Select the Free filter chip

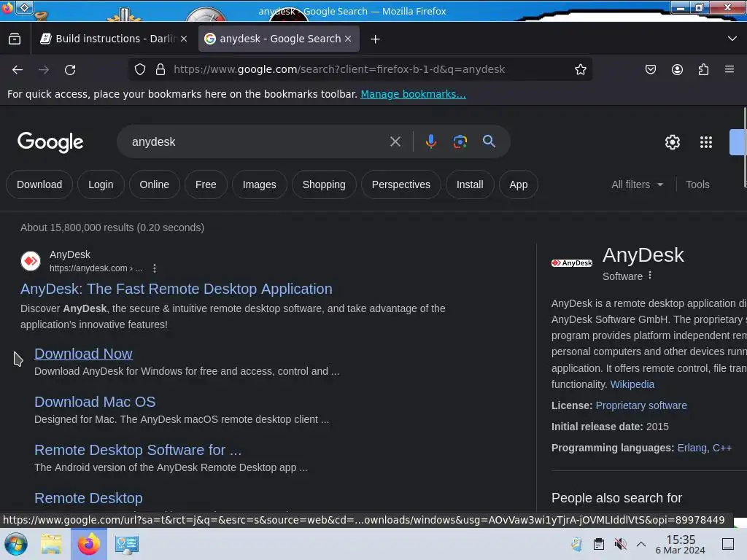[x=206, y=184]
